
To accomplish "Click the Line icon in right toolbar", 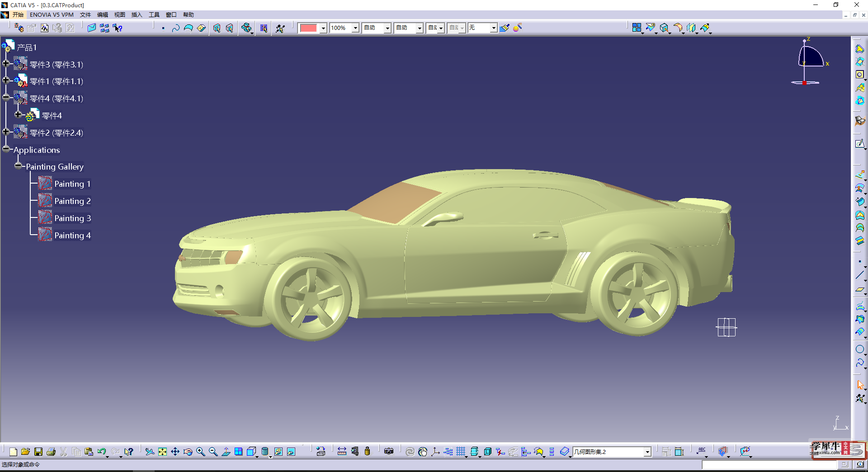I will pyautogui.click(x=860, y=275).
